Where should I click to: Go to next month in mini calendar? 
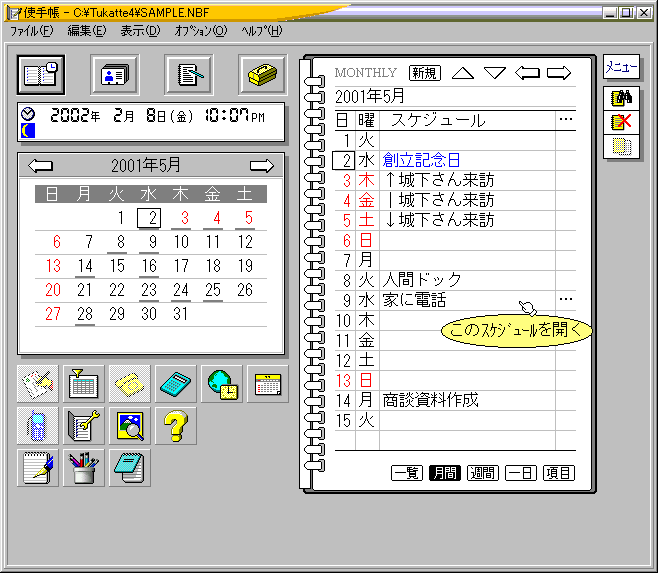pos(262,166)
